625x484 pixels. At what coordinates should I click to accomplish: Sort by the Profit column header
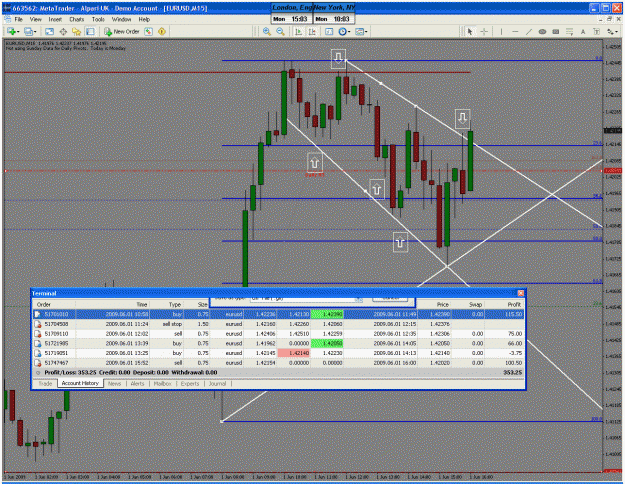(x=505, y=304)
